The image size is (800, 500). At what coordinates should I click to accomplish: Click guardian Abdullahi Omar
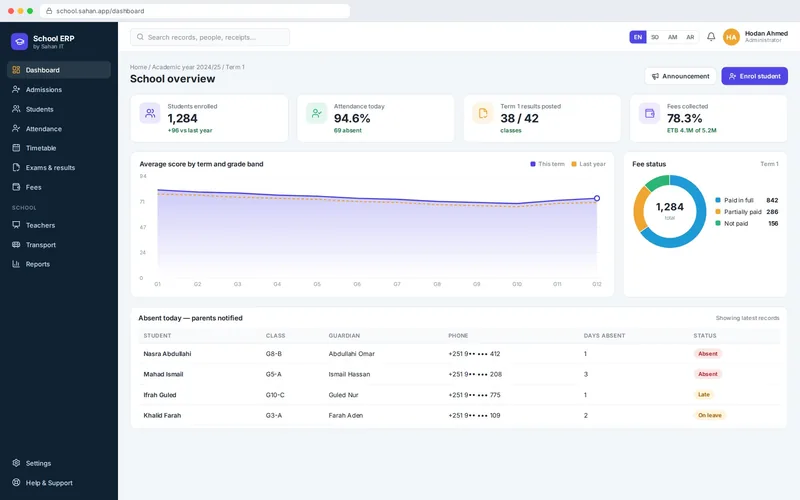(352, 354)
